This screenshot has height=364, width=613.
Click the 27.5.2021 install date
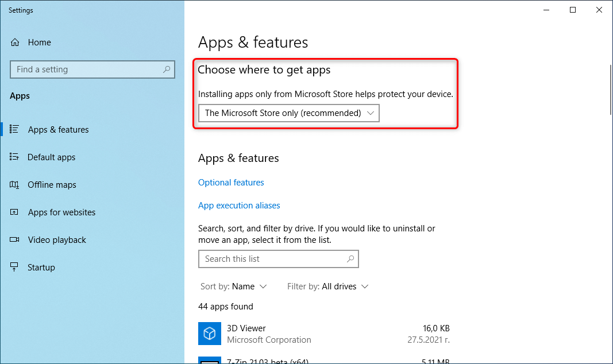point(429,340)
